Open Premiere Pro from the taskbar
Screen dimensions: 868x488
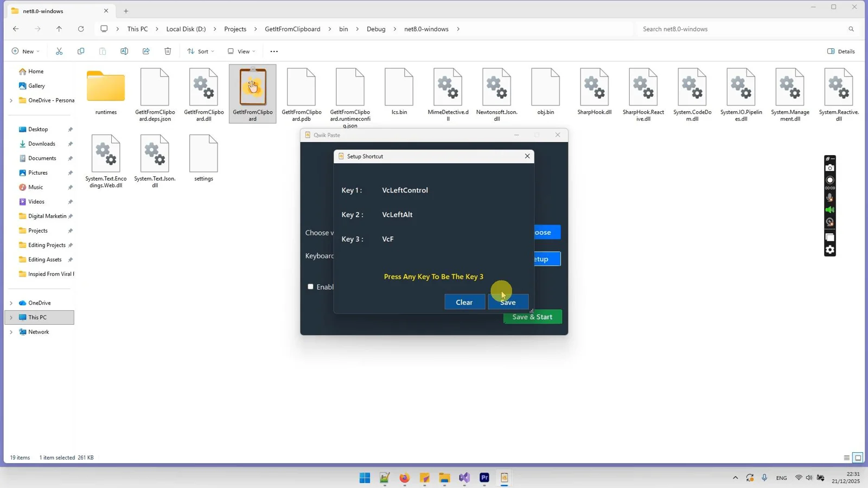[x=484, y=478]
